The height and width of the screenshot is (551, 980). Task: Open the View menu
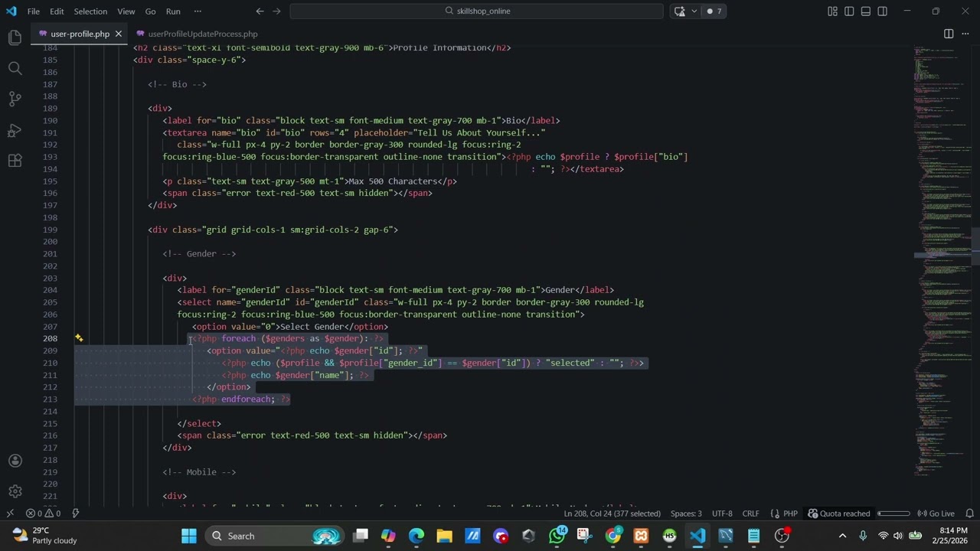point(126,11)
